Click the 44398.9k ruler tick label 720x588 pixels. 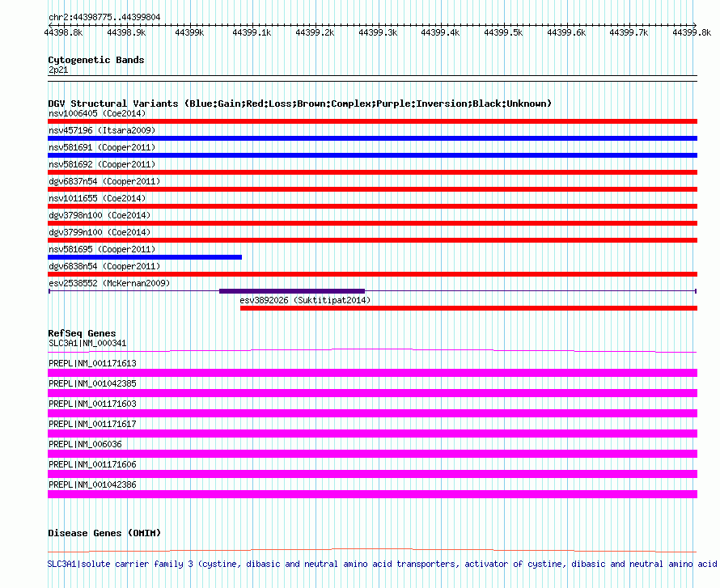pos(126,32)
